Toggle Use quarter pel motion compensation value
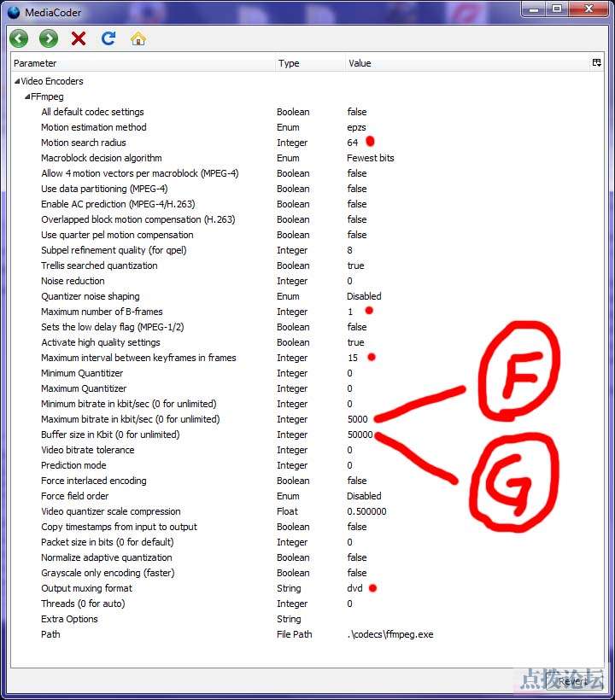Screen dimensions: 615x700 (x=357, y=235)
